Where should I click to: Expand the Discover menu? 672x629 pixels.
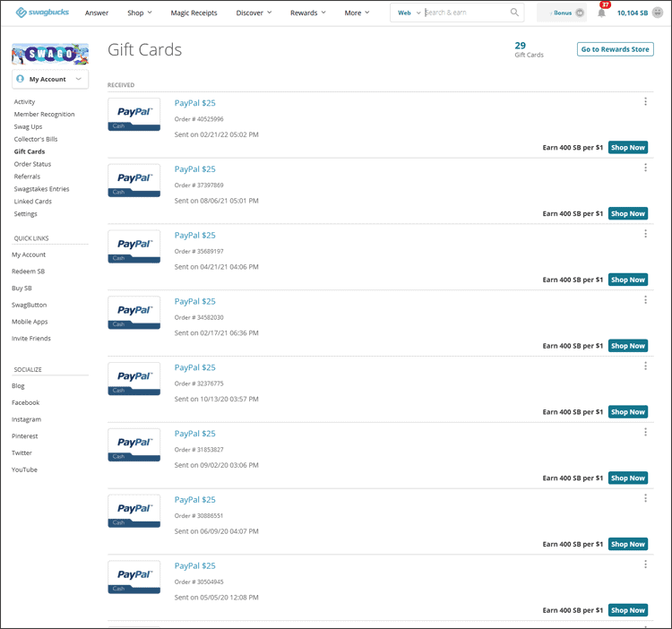pyautogui.click(x=254, y=13)
